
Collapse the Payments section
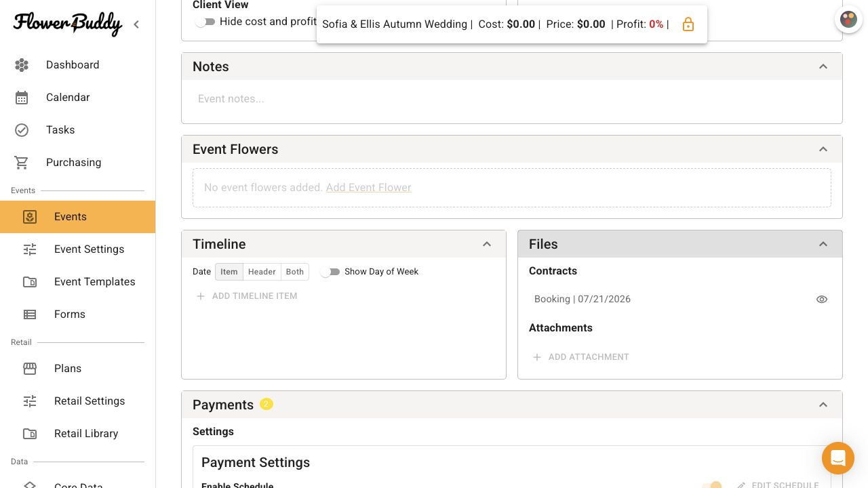click(823, 405)
